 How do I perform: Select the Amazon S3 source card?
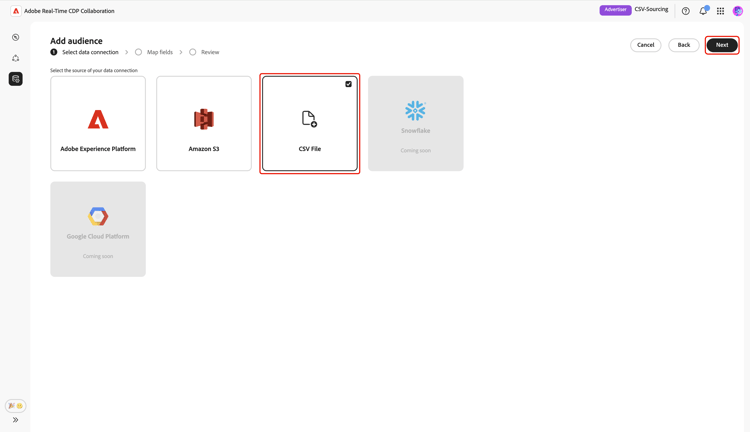coord(204,123)
